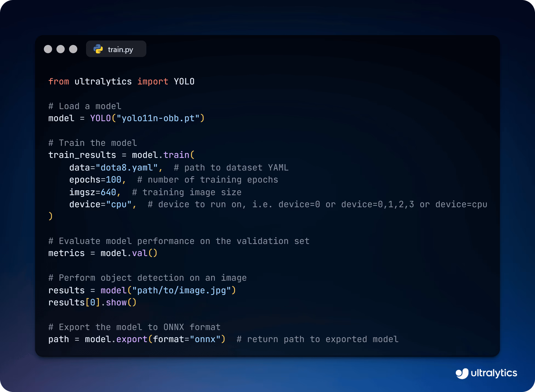Click the "cpu" device string
The image size is (535, 392).
(x=119, y=204)
